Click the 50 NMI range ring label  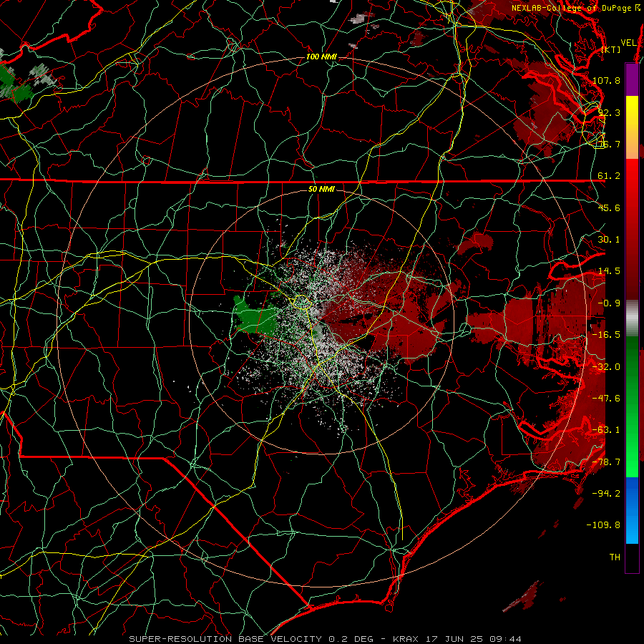click(x=321, y=190)
